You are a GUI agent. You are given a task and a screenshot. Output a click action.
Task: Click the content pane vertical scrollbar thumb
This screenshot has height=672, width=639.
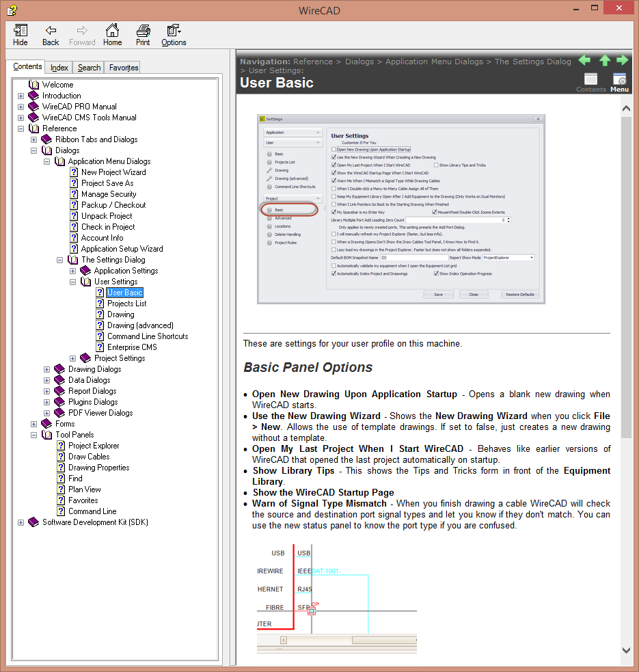(626, 276)
